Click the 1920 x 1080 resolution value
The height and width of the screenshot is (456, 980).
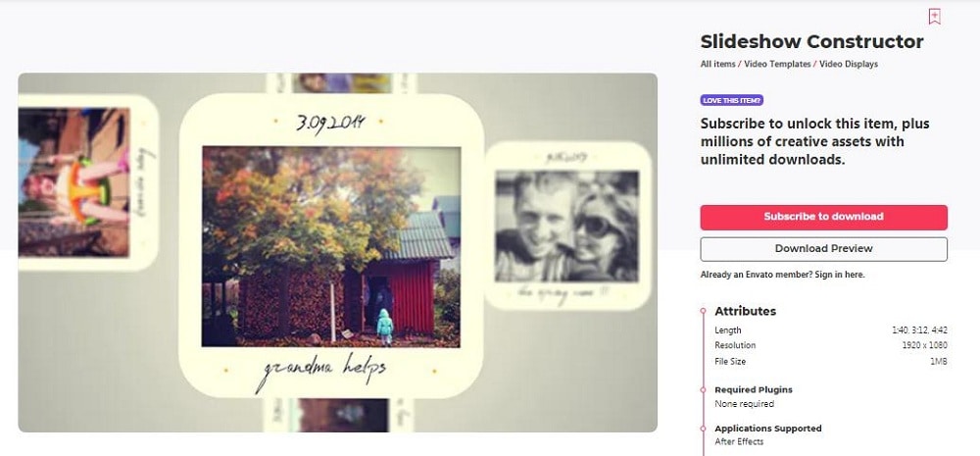point(924,345)
